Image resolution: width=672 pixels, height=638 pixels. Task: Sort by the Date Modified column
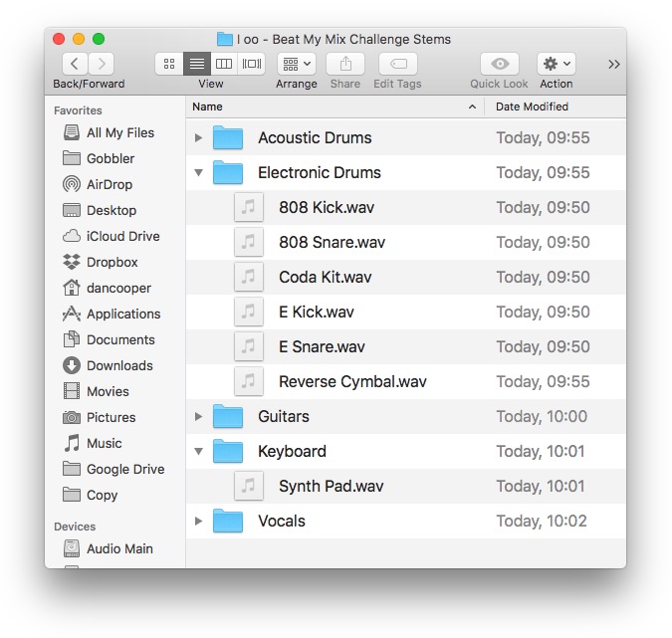point(556,106)
